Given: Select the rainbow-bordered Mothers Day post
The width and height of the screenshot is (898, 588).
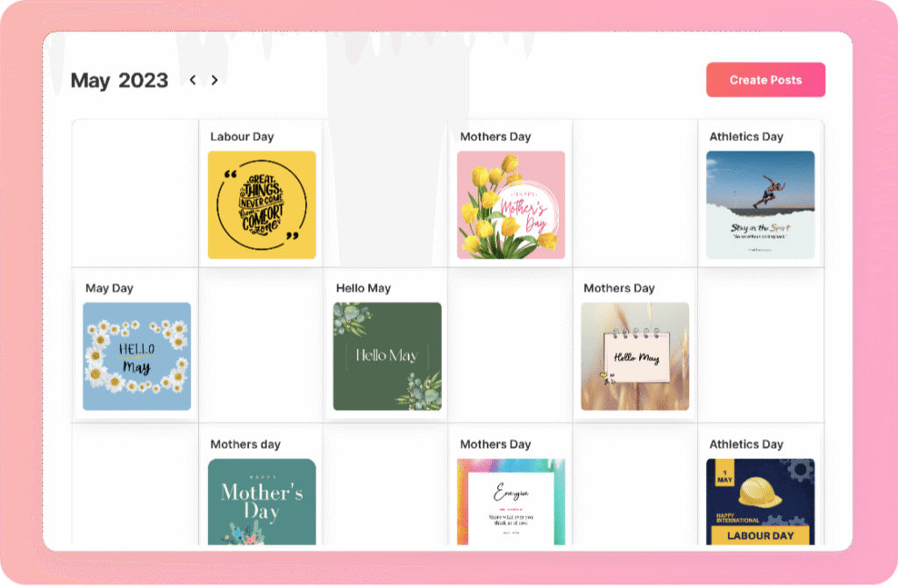Looking at the screenshot, I should (511, 501).
